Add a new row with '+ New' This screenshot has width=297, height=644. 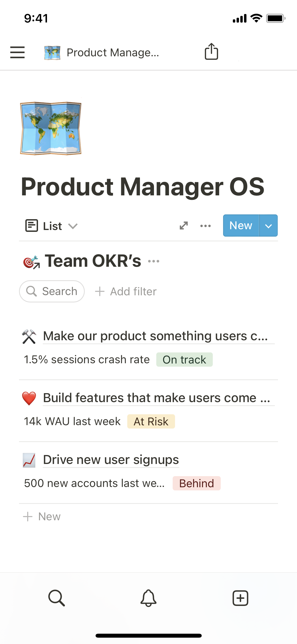coord(42,517)
